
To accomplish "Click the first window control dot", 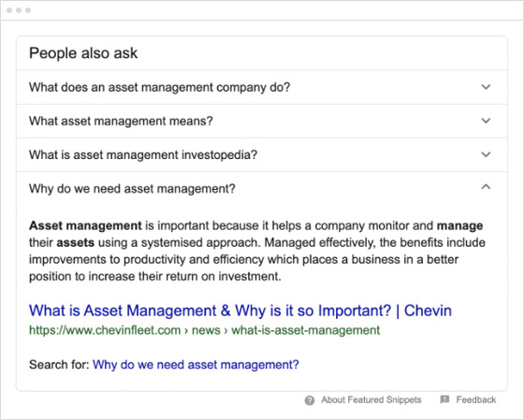I will point(9,10).
